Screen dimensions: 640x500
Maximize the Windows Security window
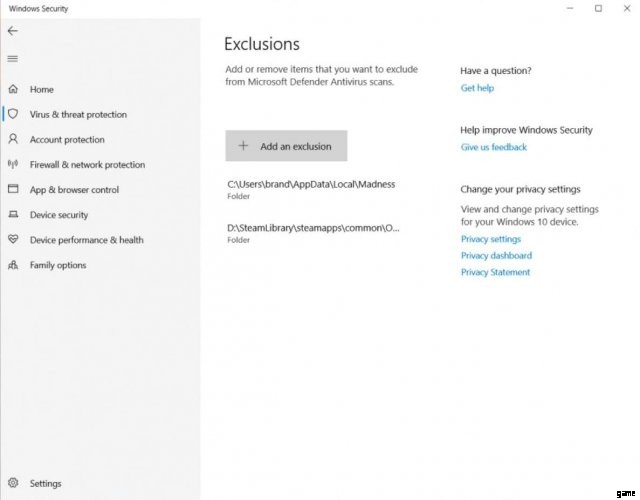click(598, 9)
